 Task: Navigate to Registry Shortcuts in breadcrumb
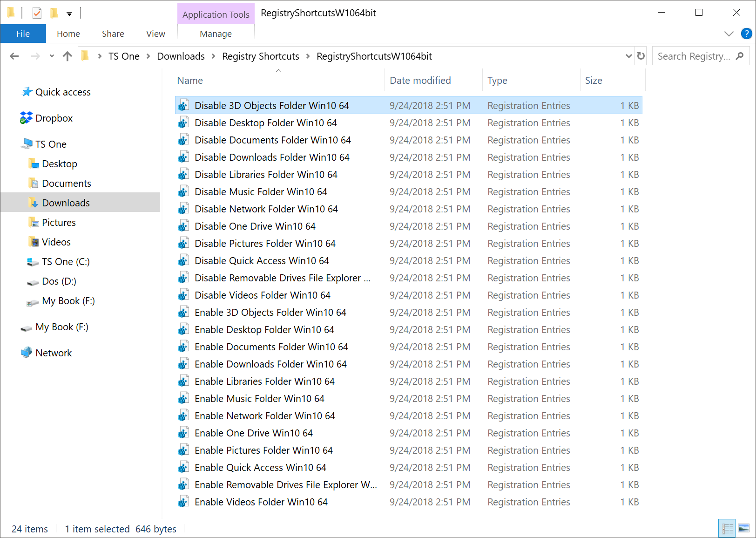260,56
